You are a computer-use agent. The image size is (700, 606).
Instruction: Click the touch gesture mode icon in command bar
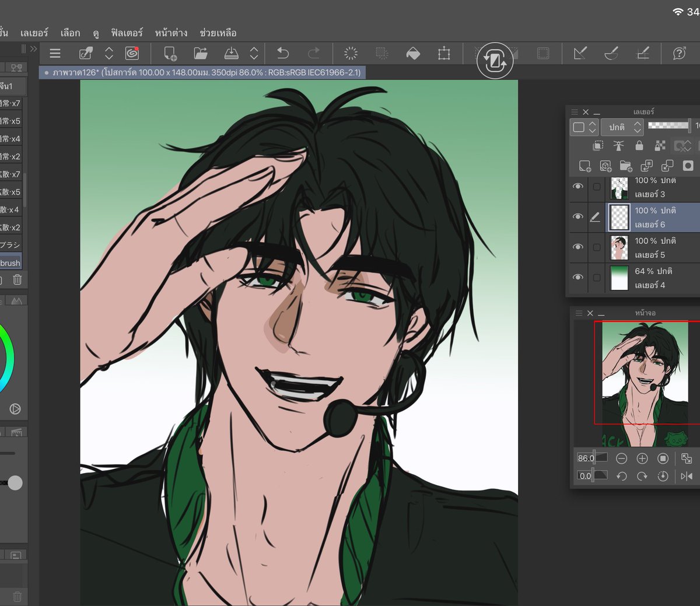pos(86,54)
